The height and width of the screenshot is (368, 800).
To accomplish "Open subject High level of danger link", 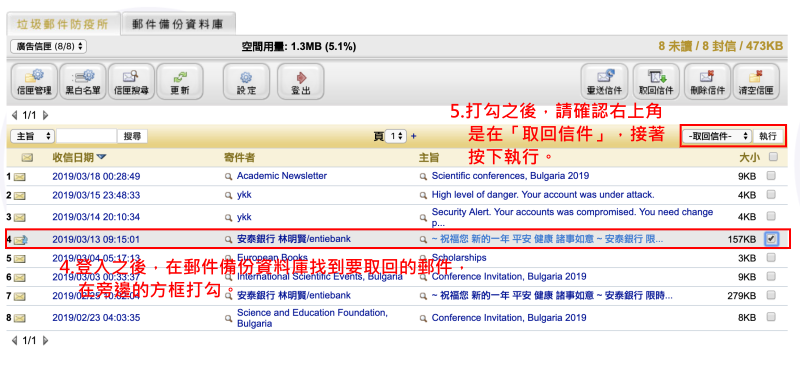I will point(543,195).
